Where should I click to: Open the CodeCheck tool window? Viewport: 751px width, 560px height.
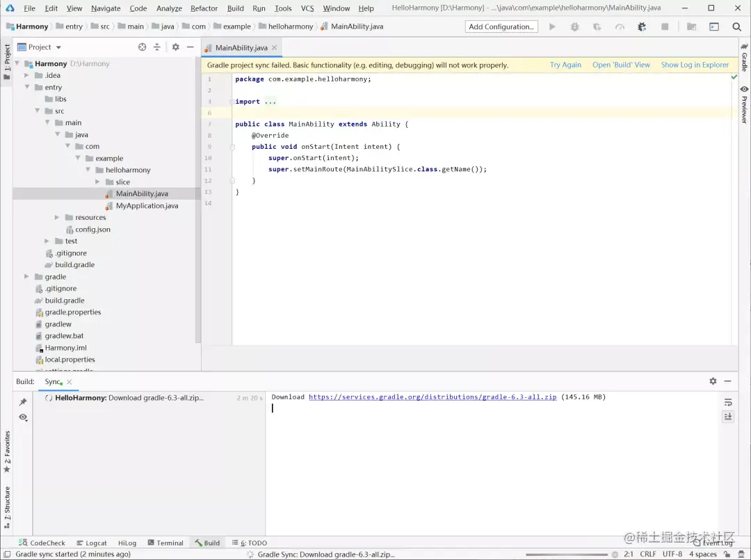pyautogui.click(x=42, y=543)
